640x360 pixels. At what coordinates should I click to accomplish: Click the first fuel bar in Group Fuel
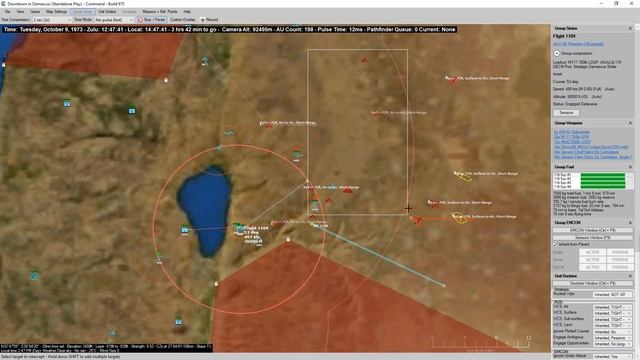(602, 175)
